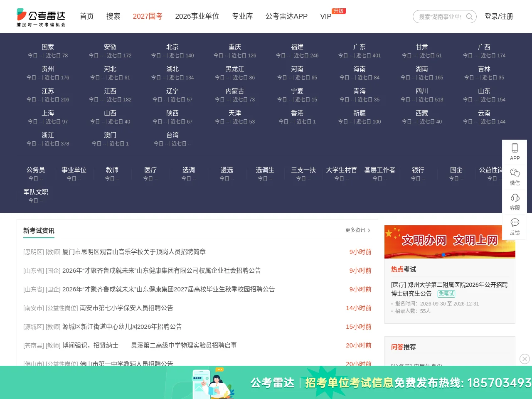
Task: Click the VIP 升级 badge
Action: (339, 11)
